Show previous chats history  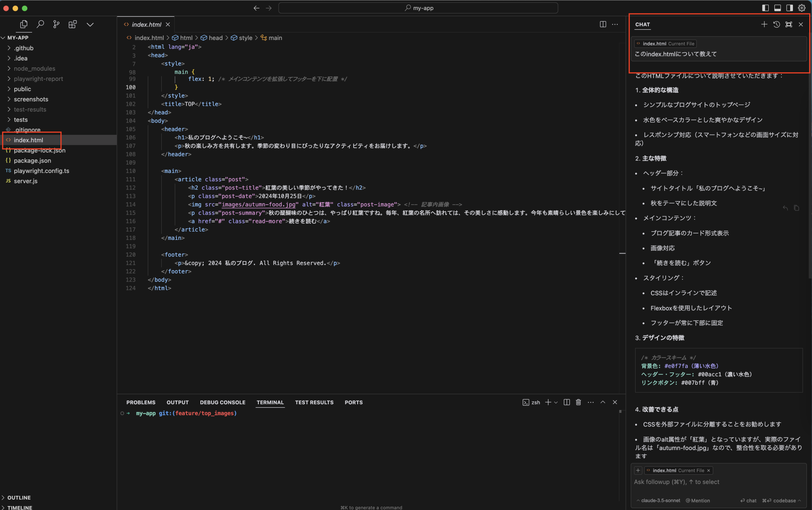(x=776, y=24)
